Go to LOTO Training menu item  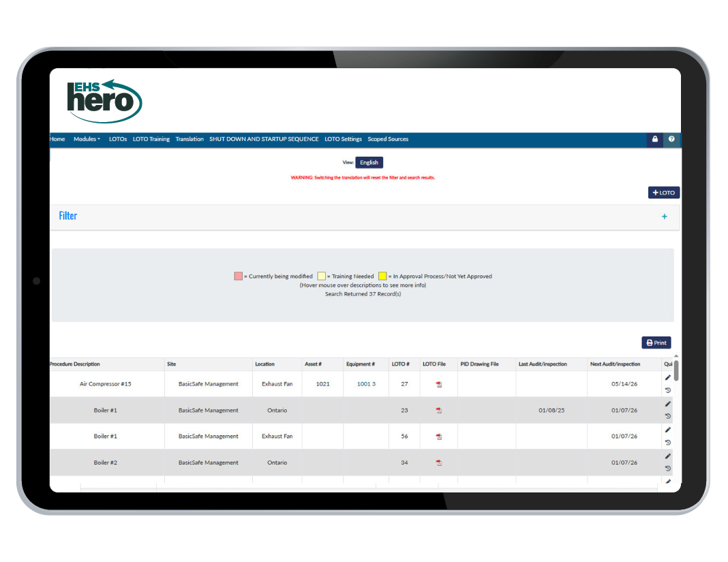coord(151,139)
